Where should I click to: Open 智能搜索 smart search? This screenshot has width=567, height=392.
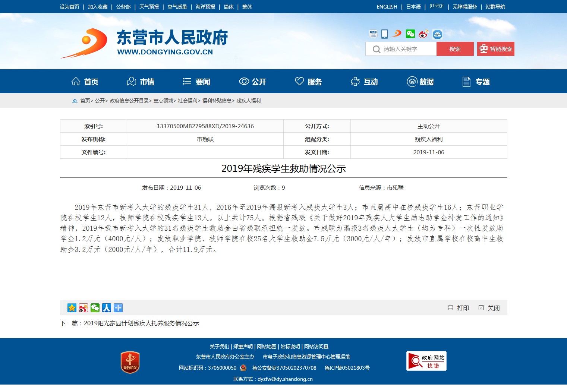point(495,49)
